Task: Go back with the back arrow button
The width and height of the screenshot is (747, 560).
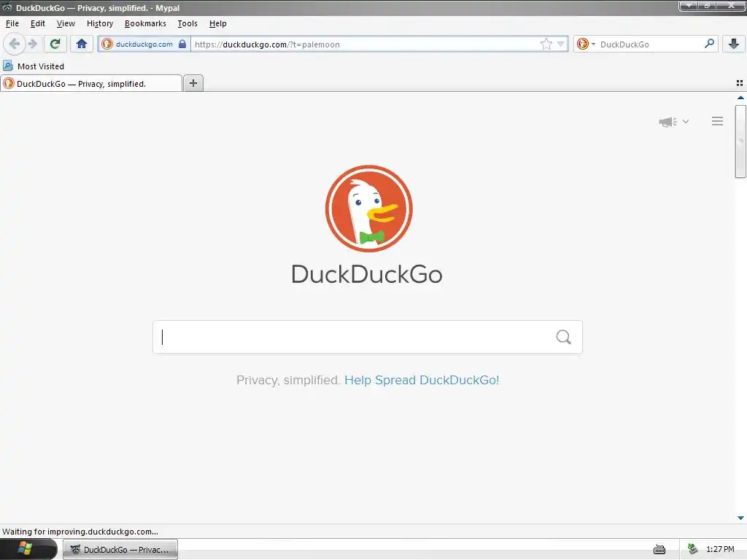Action: pos(15,44)
